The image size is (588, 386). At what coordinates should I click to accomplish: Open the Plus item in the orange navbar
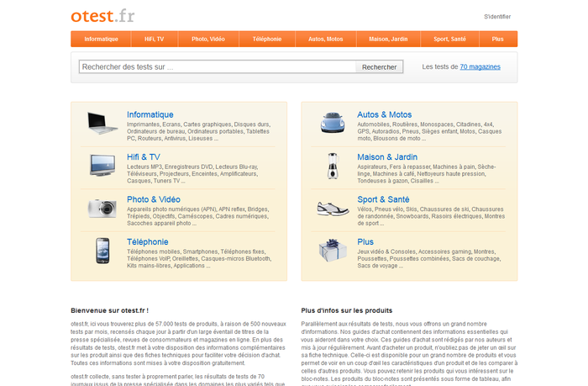tap(498, 39)
